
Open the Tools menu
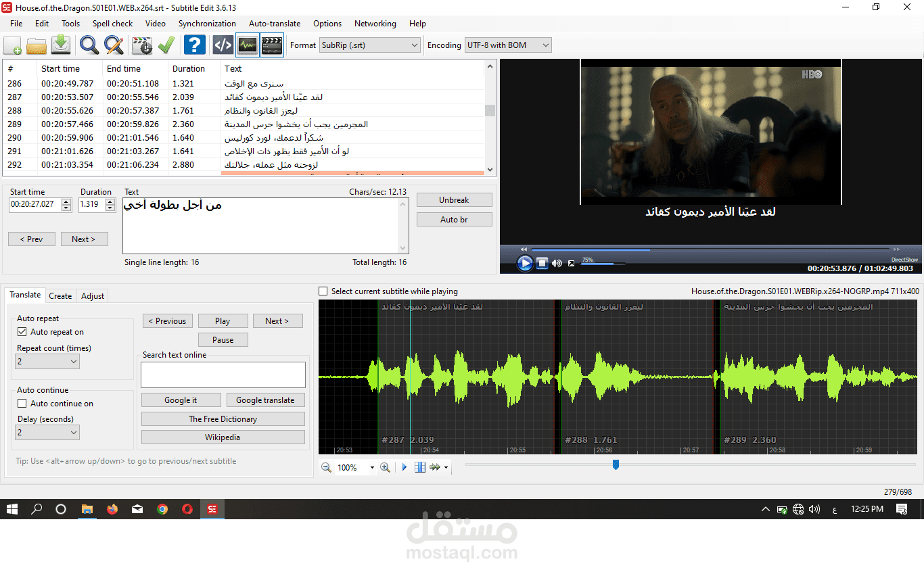pos(70,23)
